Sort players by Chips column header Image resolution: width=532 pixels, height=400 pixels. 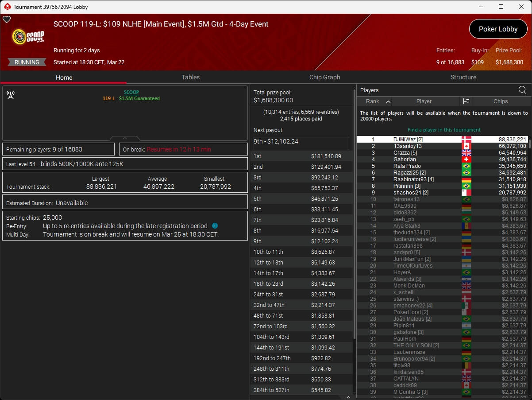coord(501,101)
